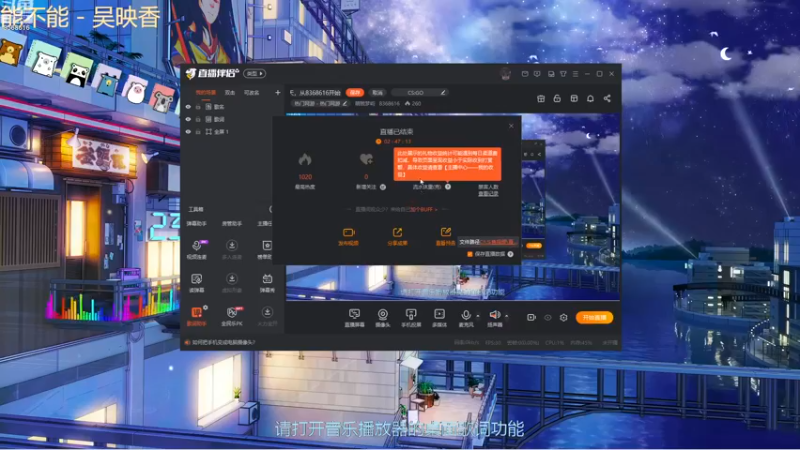Image resolution: width=800 pixels, height=450 pixels.
Task: Toggle visibility of the 全屏 1 source
Action: tap(188, 132)
